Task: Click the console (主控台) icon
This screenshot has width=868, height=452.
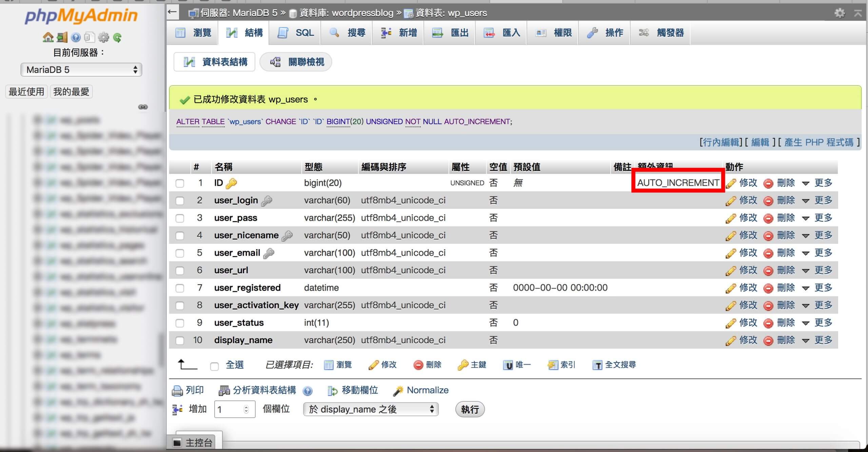Action: click(x=177, y=443)
